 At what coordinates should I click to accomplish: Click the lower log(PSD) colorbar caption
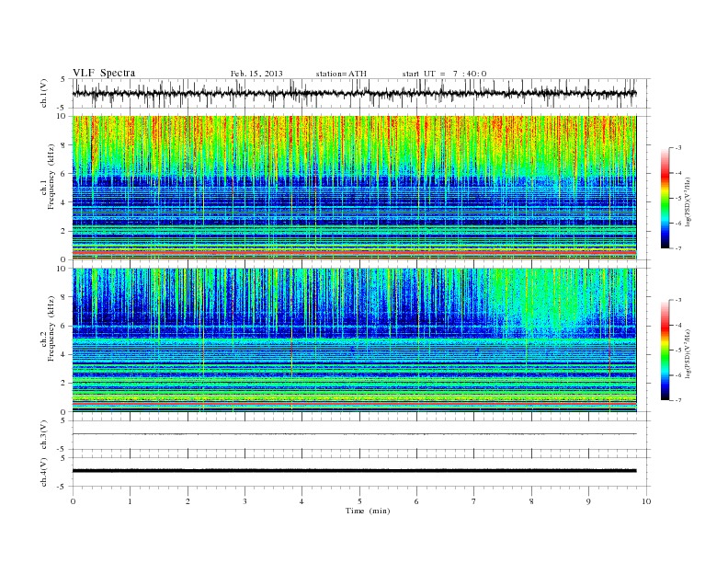pos(688,353)
